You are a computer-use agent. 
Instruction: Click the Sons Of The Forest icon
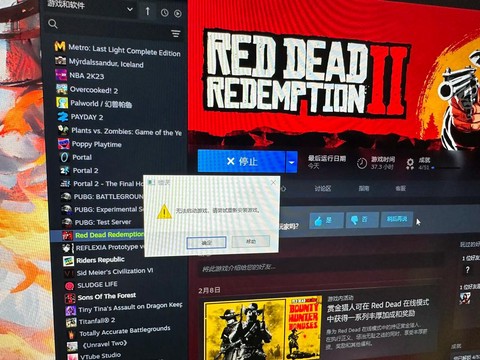pos(70,298)
